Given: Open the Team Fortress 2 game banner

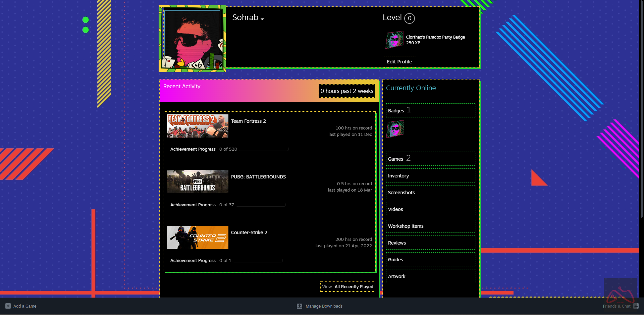Looking at the screenshot, I should pyautogui.click(x=197, y=126).
